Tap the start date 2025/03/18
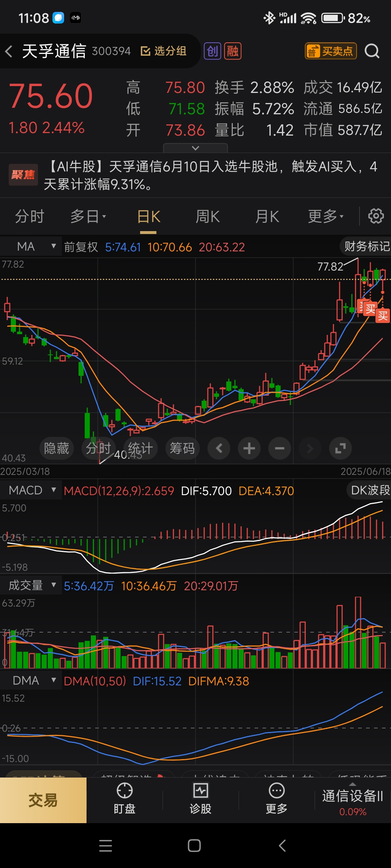This screenshot has width=391, height=868. [x=25, y=471]
